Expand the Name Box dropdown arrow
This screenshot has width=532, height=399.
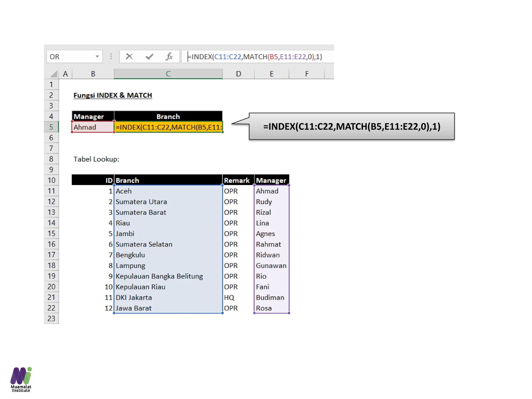[97, 56]
